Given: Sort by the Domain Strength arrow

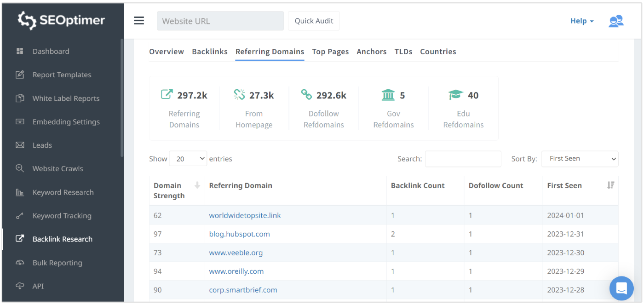Looking at the screenshot, I should point(197,185).
